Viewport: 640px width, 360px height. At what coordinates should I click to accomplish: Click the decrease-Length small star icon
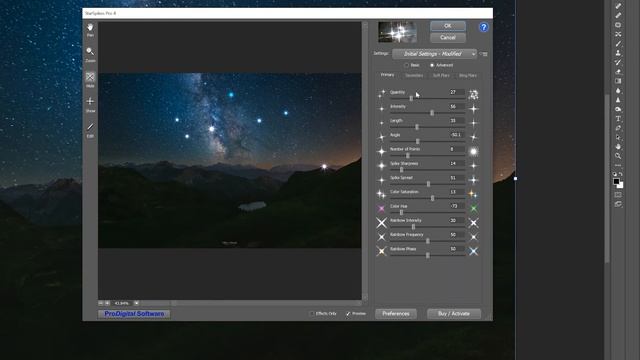[381, 123]
